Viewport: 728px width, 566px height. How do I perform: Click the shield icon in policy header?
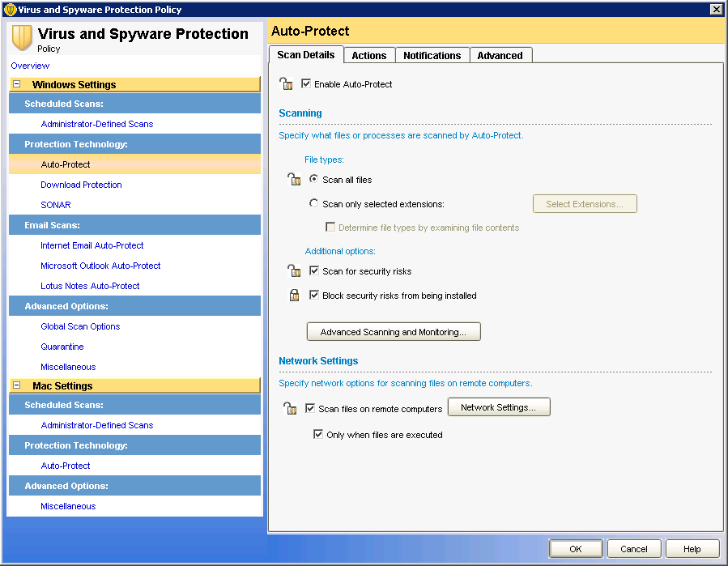(x=22, y=37)
